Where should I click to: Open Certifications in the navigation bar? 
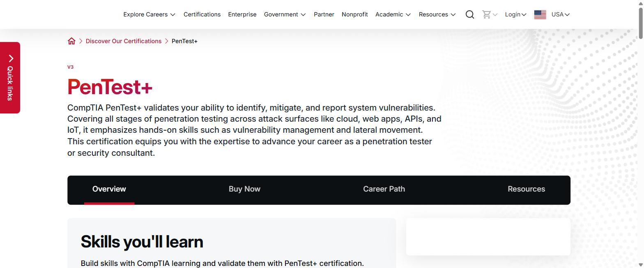coord(202,14)
